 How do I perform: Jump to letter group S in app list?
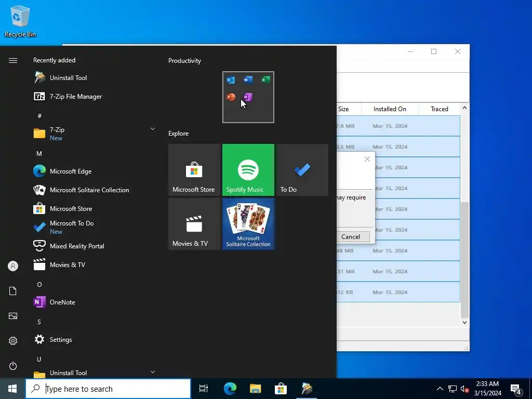[39, 322]
